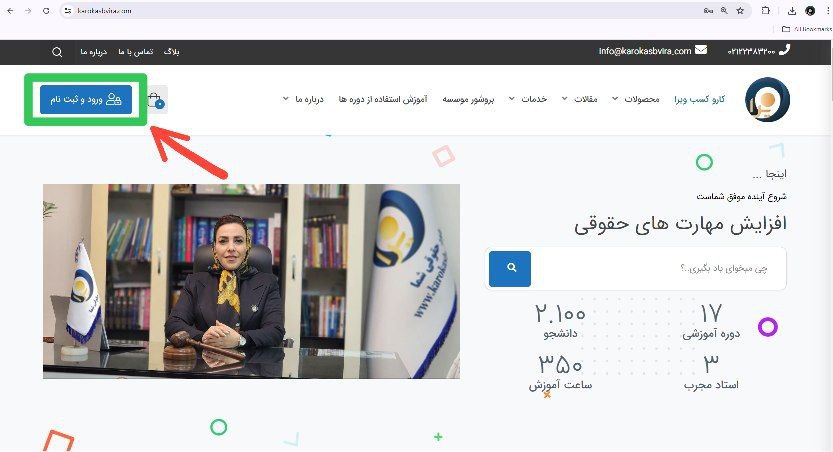Open the shopping cart icon
The height and width of the screenshot is (452, 833).
[157, 100]
